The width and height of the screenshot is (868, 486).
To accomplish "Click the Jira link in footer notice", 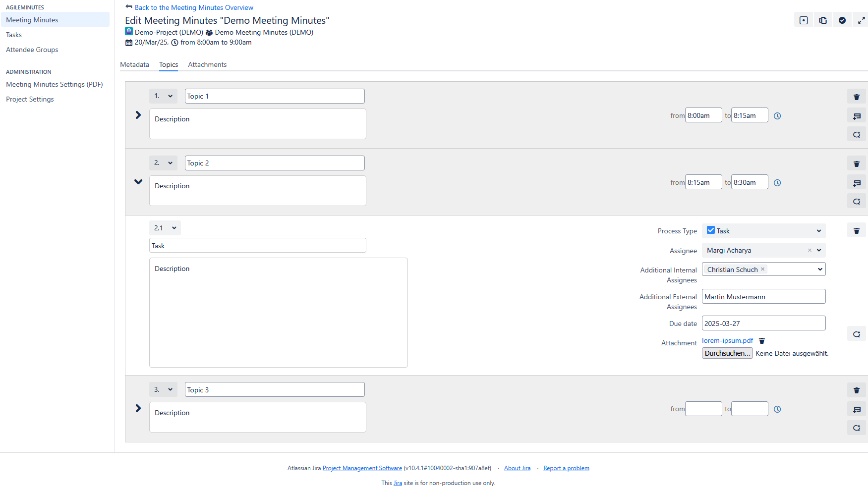I will click(398, 483).
